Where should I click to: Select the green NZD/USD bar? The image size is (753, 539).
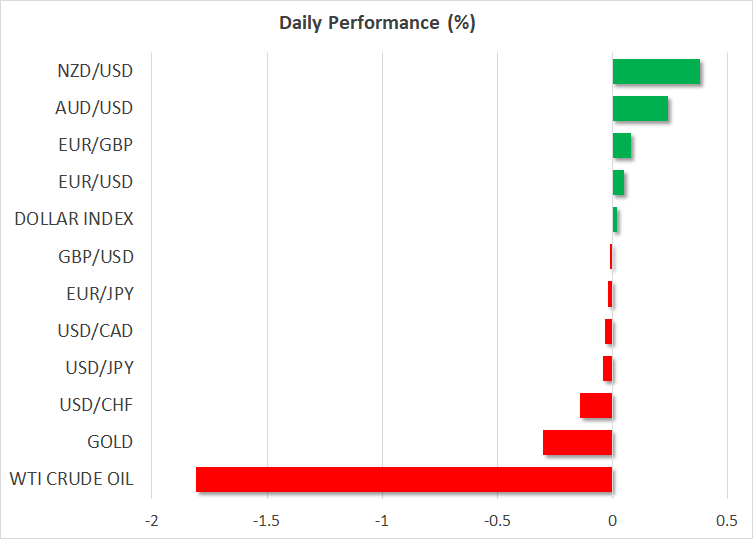coord(655,71)
